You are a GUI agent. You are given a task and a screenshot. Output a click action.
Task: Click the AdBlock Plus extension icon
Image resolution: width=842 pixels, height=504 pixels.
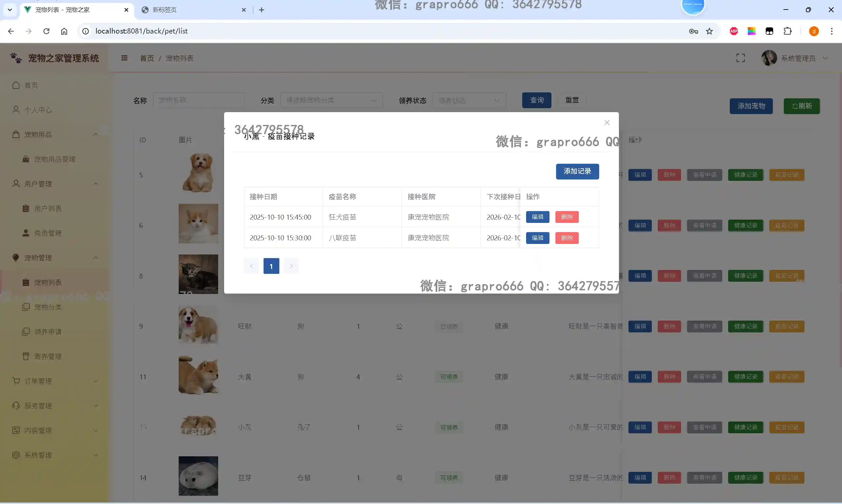click(734, 31)
